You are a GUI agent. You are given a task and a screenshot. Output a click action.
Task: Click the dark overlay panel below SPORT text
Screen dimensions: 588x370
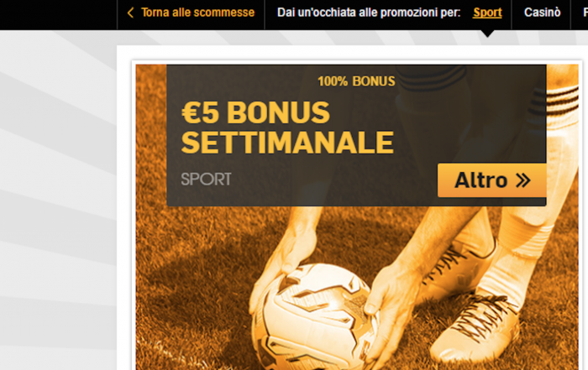[x=300, y=196]
